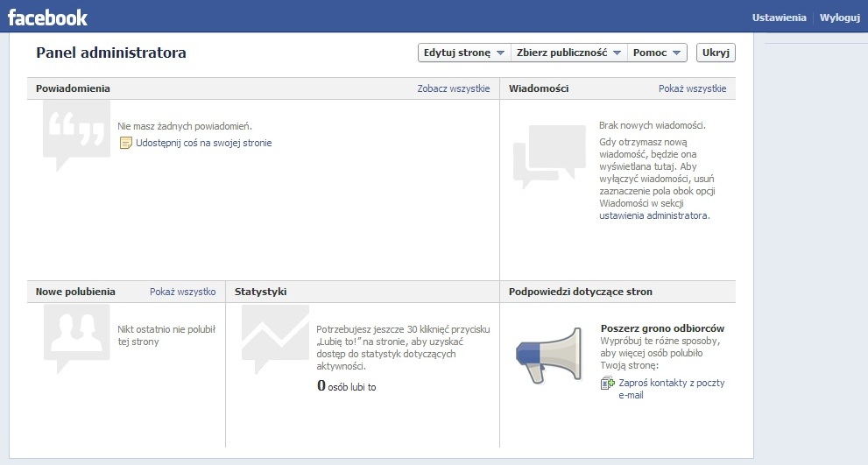Open the Zbierz publiczność dropdown
This screenshot has width=868, height=465.
pos(569,53)
